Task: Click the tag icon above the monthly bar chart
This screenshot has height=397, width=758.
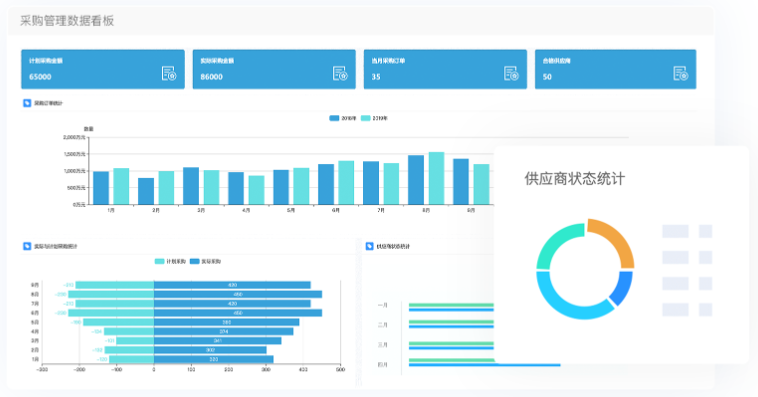Action: point(27,103)
